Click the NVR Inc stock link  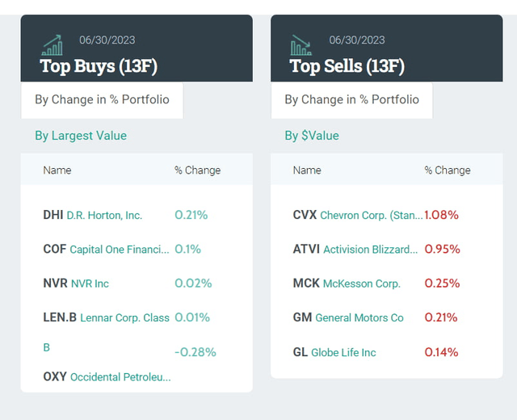click(89, 283)
